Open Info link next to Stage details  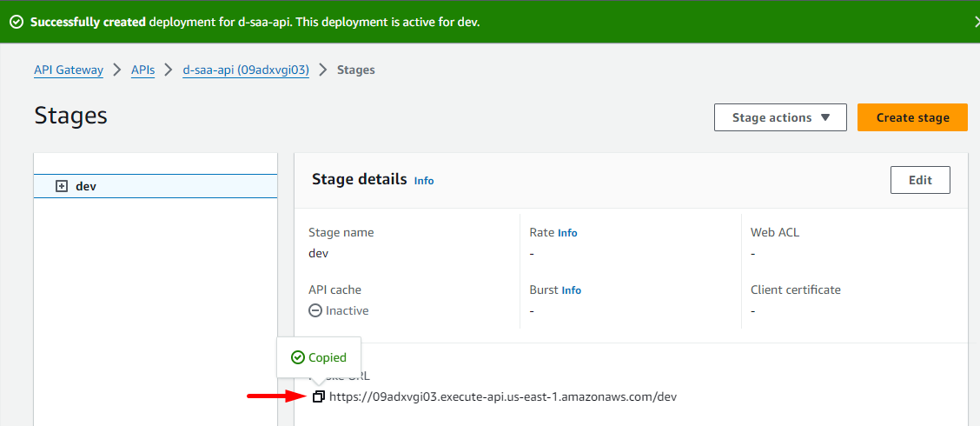[x=424, y=181]
